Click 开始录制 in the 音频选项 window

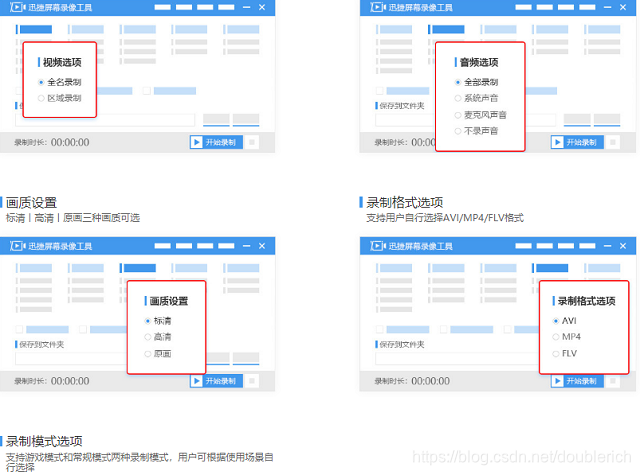point(577,142)
